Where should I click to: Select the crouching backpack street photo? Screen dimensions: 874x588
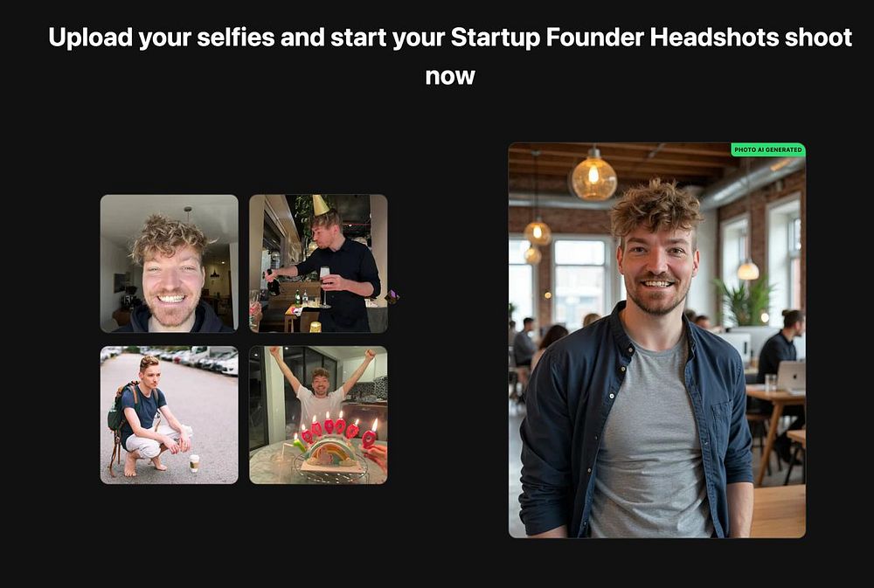pyautogui.click(x=169, y=415)
